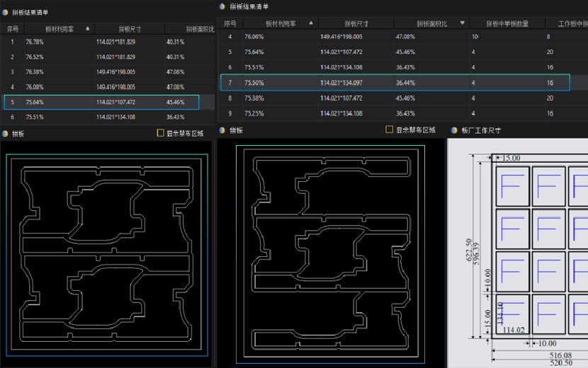This screenshot has width=588, height=368.
Task: Click the 拼板尺寸 column header in right panel
Action: pos(356,23)
